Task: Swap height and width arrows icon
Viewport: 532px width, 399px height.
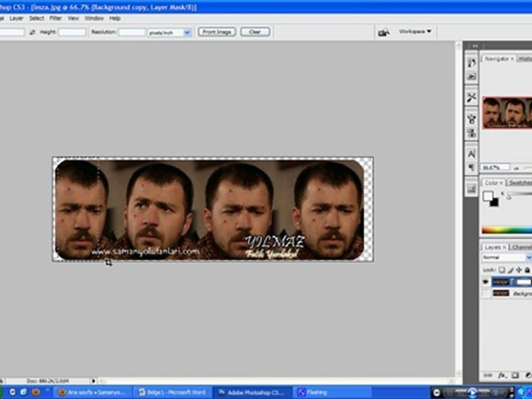Action: pyautogui.click(x=32, y=32)
